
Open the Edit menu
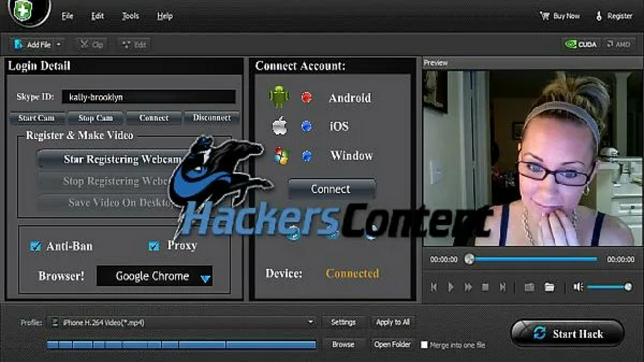[x=97, y=16]
